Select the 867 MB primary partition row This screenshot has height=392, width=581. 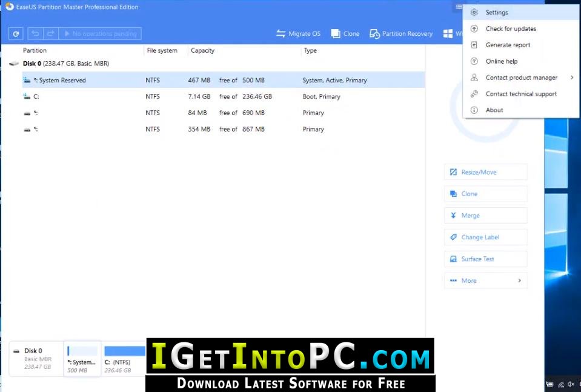point(224,129)
